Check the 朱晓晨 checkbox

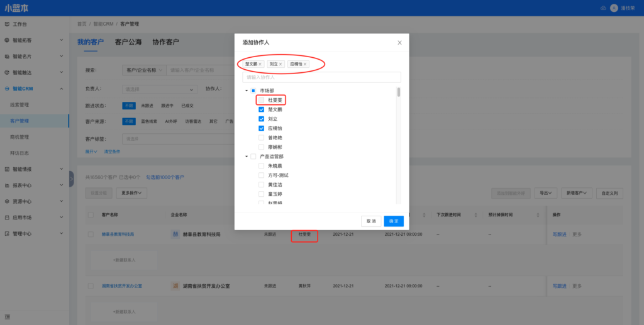pyautogui.click(x=261, y=166)
